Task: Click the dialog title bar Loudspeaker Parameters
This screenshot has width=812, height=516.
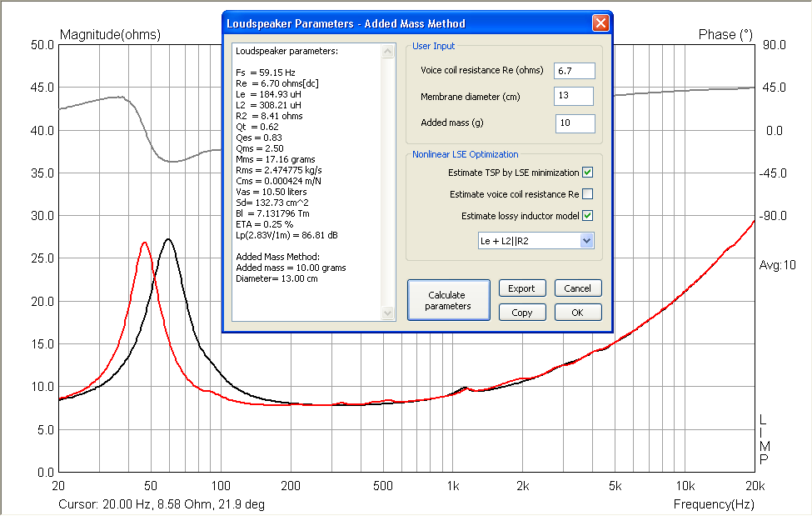Action: 346,23
